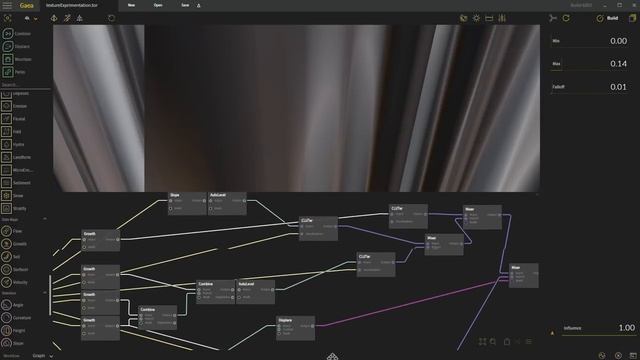The height and width of the screenshot is (360, 640).
Task: Select Hydro in the node list
Action: [13, 144]
